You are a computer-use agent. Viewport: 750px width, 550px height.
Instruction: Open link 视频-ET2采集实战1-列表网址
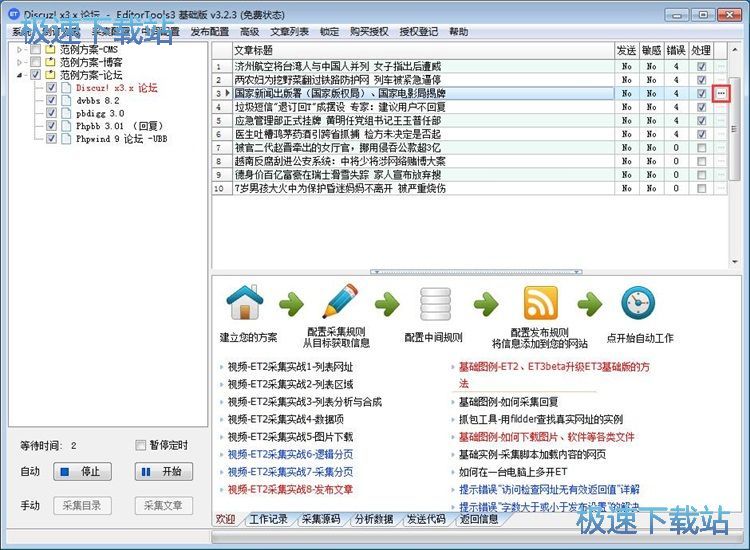pyautogui.click(x=290, y=367)
